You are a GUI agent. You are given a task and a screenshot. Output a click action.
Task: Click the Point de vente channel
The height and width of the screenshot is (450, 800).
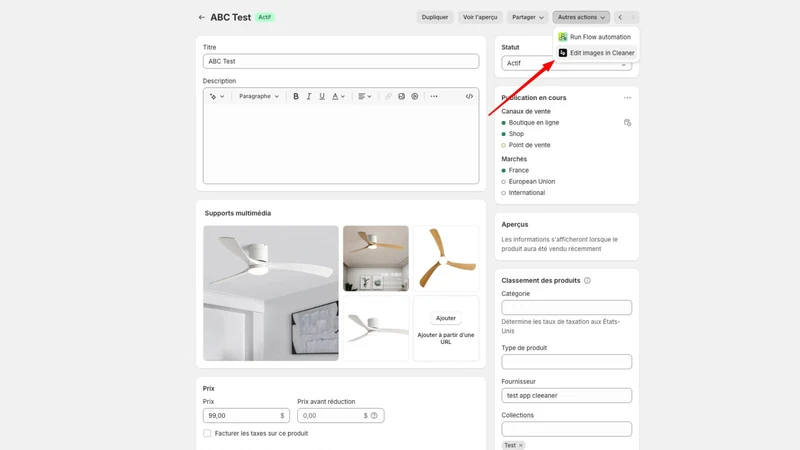coord(530,145)
